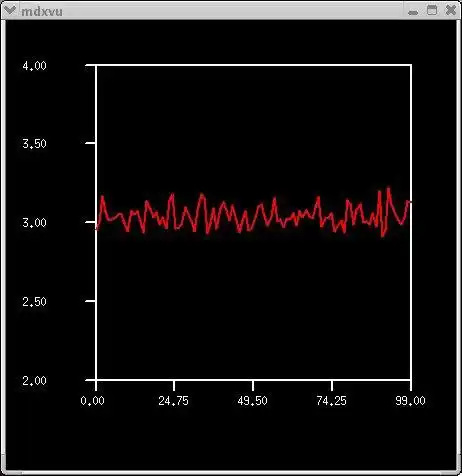Click the 2.50 y-axis label
Image resolution: width=462 pixels, height=476 pixels.
[x=34, y=302]
